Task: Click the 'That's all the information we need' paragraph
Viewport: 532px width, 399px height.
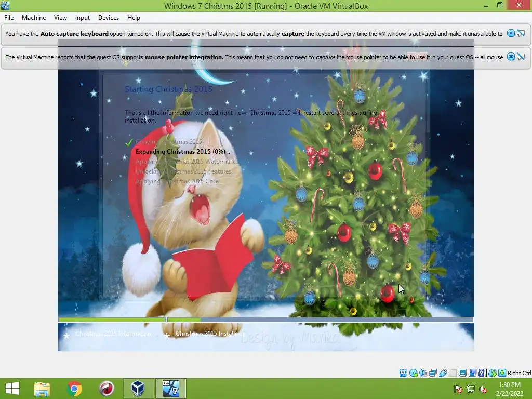Action: coord(251,116)
